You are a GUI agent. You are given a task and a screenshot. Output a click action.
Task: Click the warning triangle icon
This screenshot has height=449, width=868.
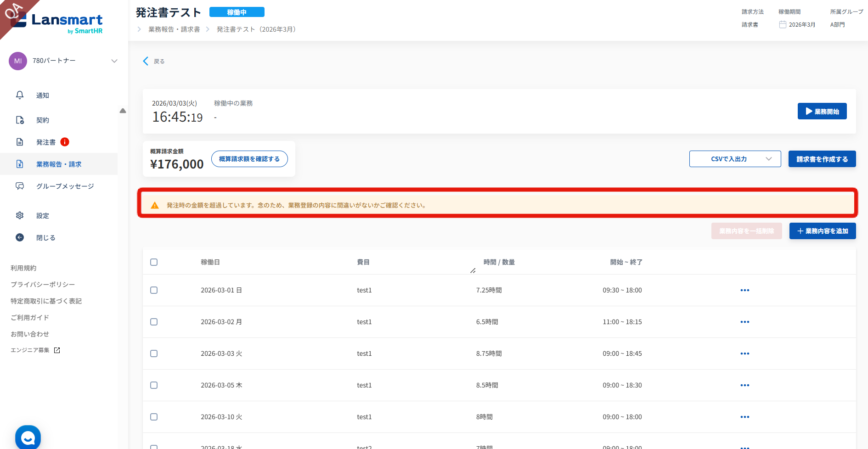pyautogui.click(x=155, y=205)
